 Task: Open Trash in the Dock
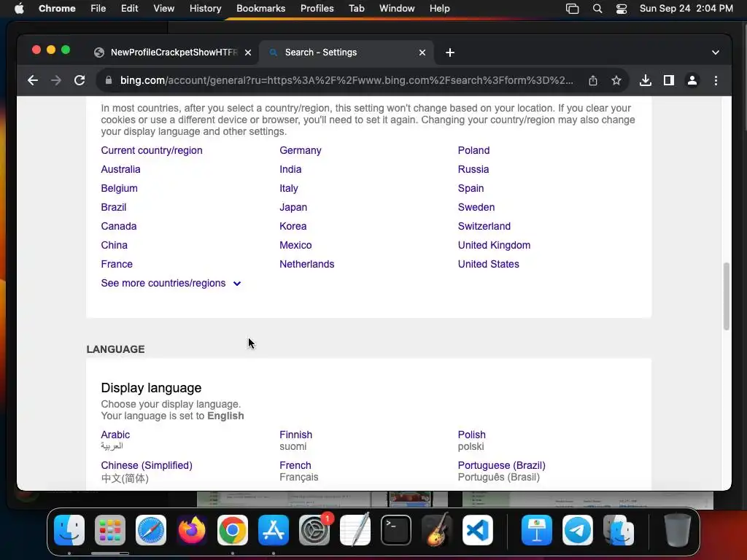coord(677,530)
